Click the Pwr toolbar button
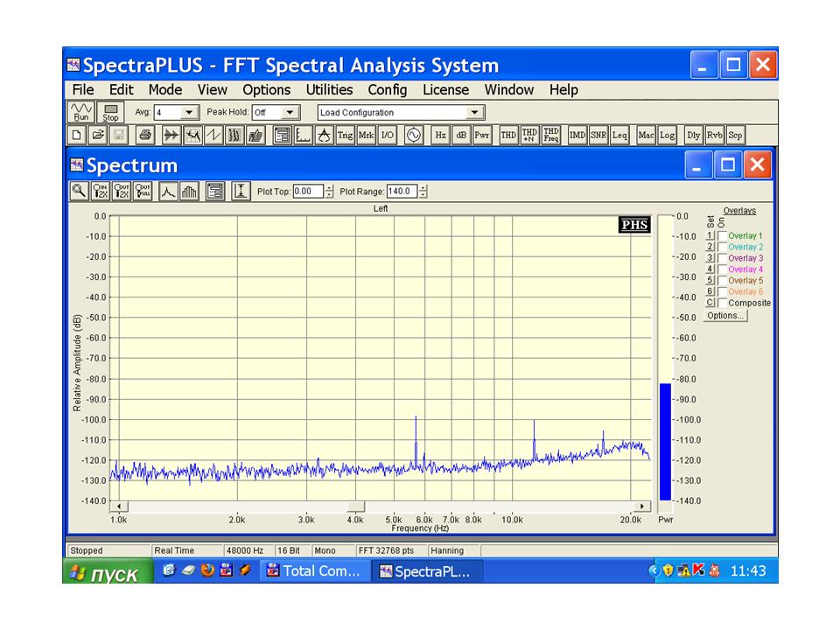Image resolution: width=840 pixels, height=630 pixels. click(482, 135)
